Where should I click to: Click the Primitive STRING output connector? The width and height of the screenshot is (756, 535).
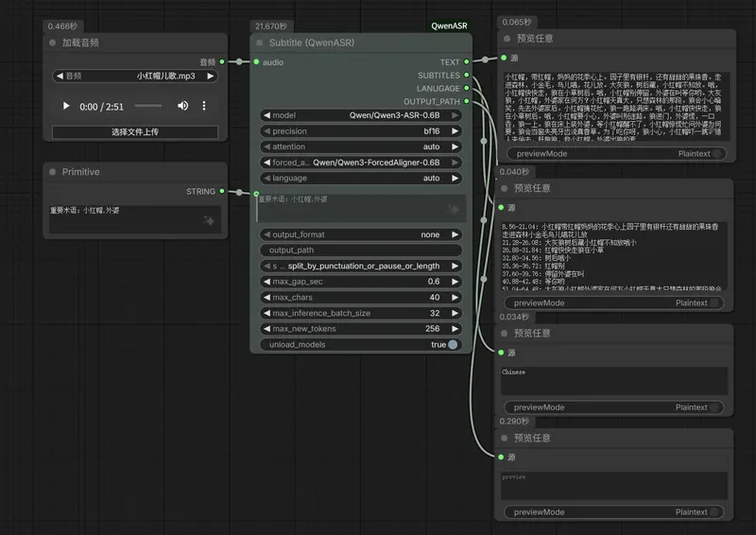tap(222, 191)
